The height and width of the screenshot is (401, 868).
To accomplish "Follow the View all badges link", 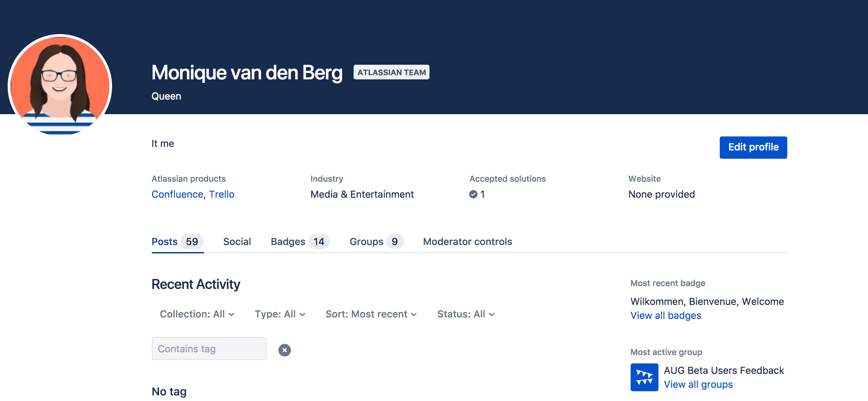I will point(665,315).
